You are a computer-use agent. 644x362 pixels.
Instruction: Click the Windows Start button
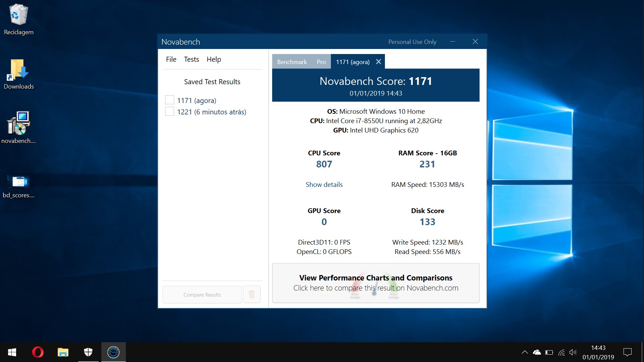click(x=12, y=352)
